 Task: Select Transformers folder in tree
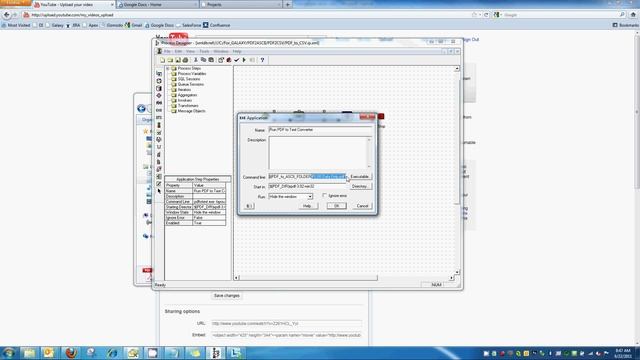[x=188, y=106]
